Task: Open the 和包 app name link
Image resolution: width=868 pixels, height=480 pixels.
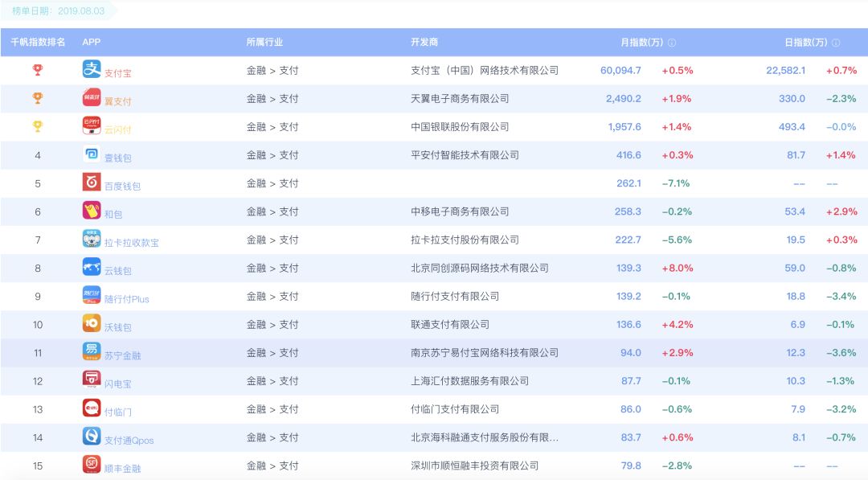Action: (x=113, y=214)
